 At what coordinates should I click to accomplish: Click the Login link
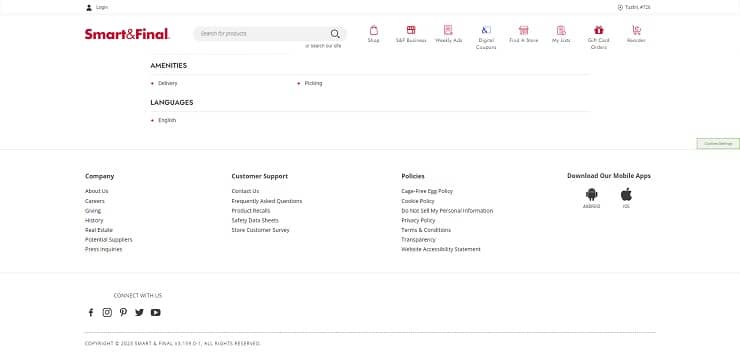pos(102,8)
